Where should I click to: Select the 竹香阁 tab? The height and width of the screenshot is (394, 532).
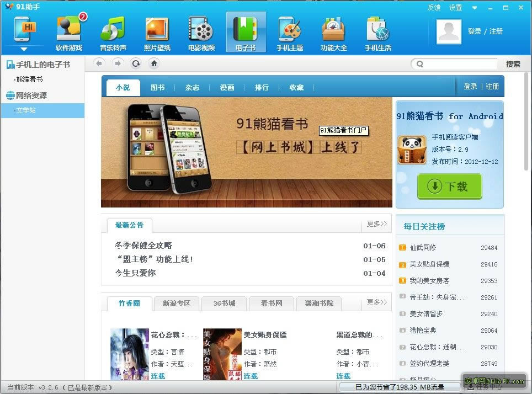click(x=129, y=304)
